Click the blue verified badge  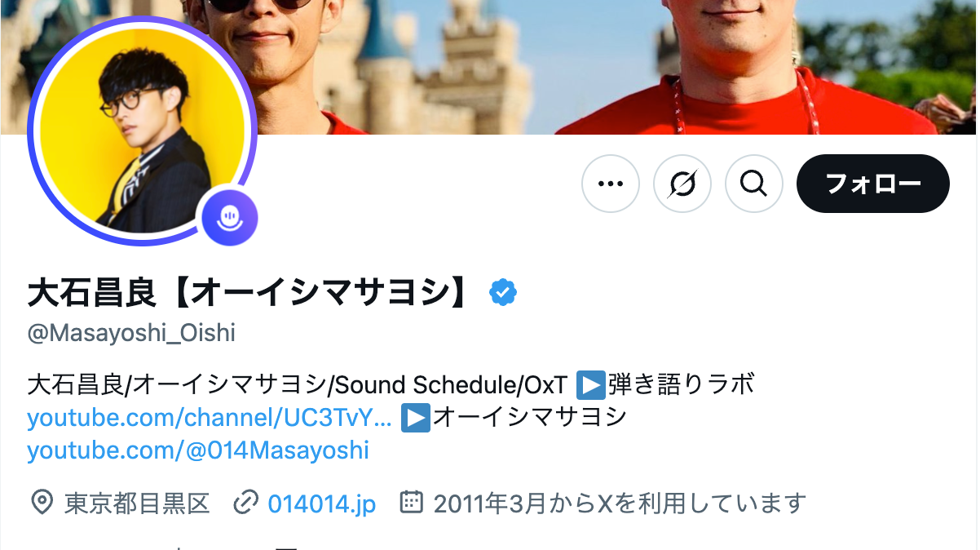503,292
